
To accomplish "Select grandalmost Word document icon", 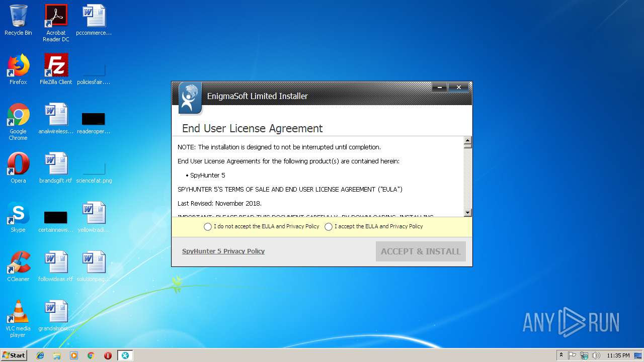I will 56,316.
